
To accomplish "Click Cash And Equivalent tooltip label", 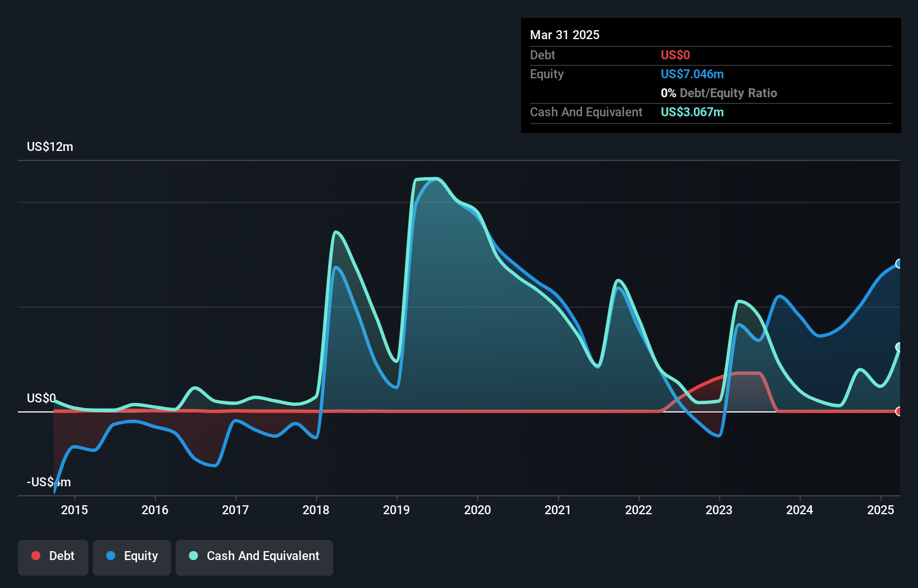I will pos(586,112).
